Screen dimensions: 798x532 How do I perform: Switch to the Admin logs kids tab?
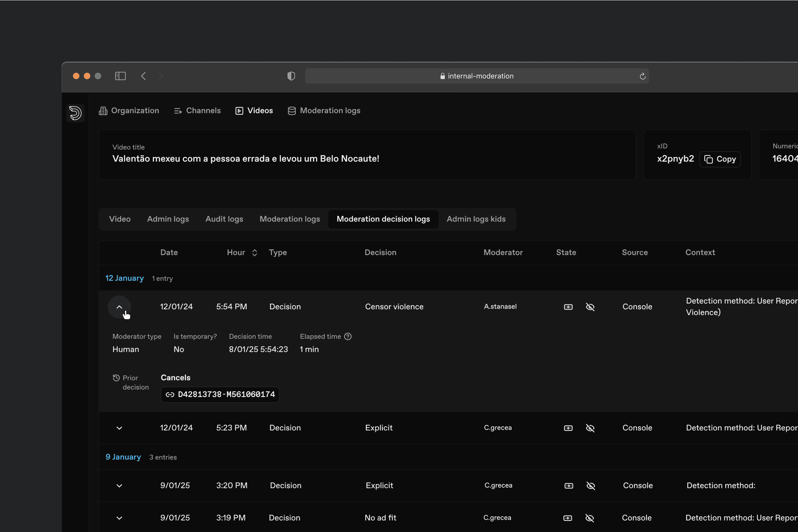[476, 219]
